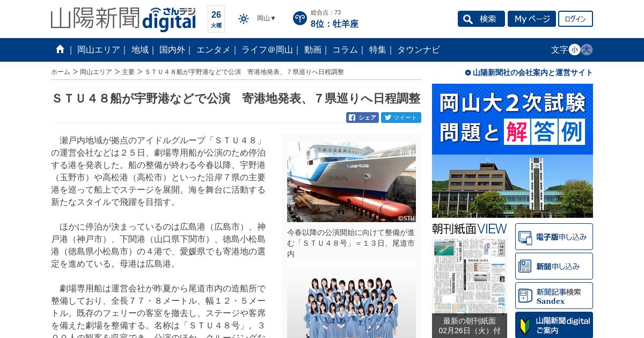The width and height of the screenshot is (644, 338).
Task: Open the 山陽新聞digital ご案内 guide button
Action: [x=554, y=325]
